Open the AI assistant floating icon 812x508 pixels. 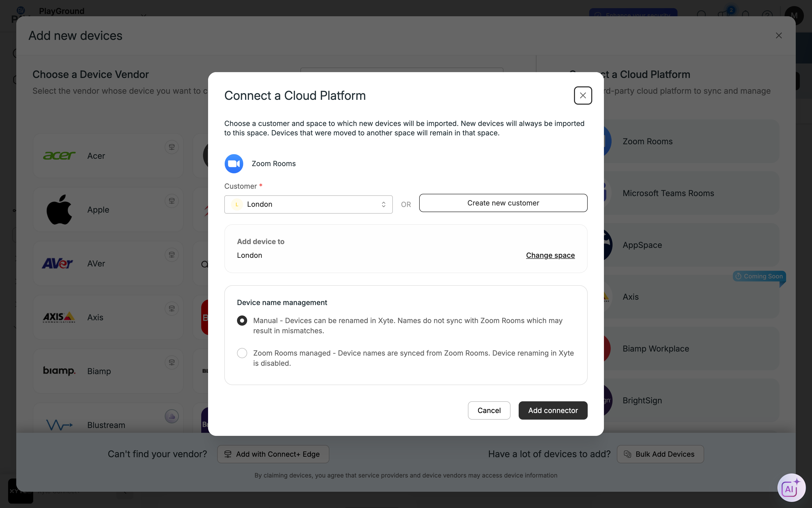pos(791,487)
